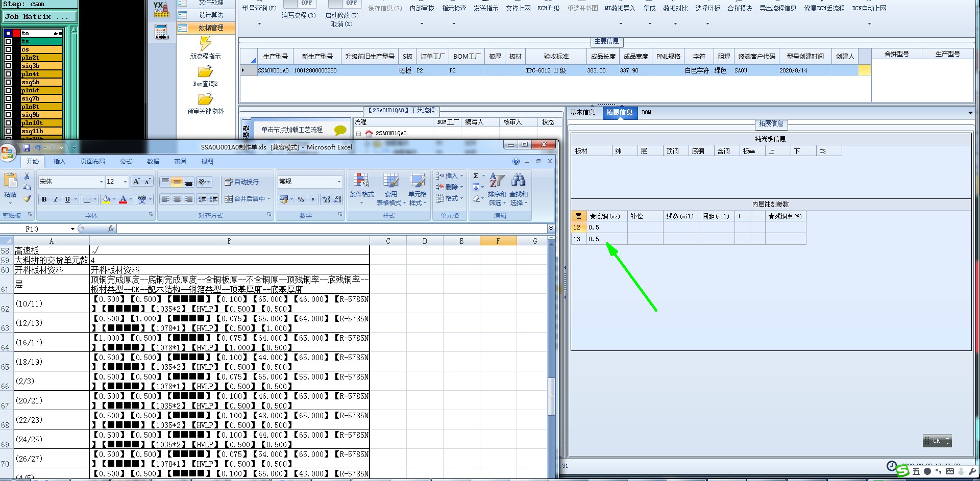Switch to Excel 插入 ribbon tab
Viewport: 980px width, 481px height.
coord(60,162)
